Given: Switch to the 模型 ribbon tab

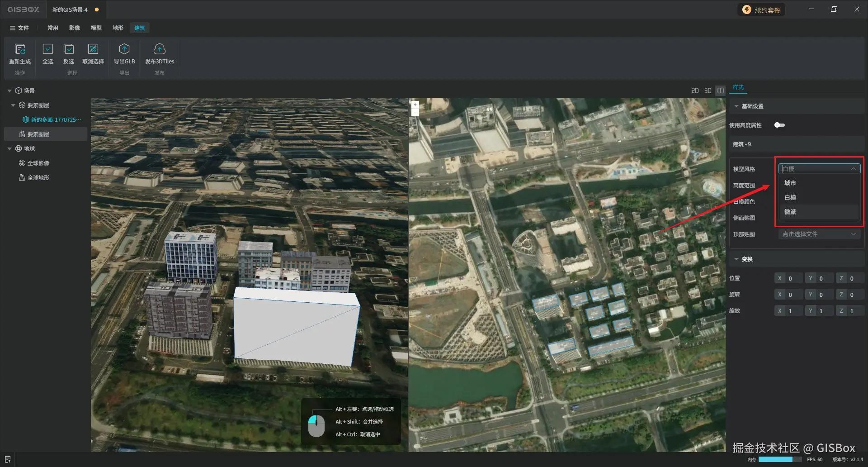Looking at the screenshot, I should coord(96,28).
